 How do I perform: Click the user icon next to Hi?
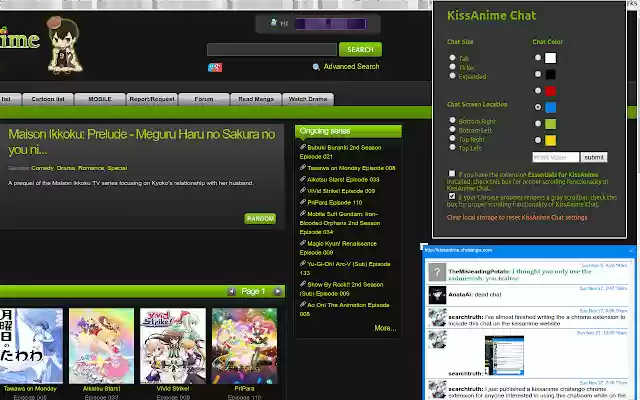click(273, 22)
